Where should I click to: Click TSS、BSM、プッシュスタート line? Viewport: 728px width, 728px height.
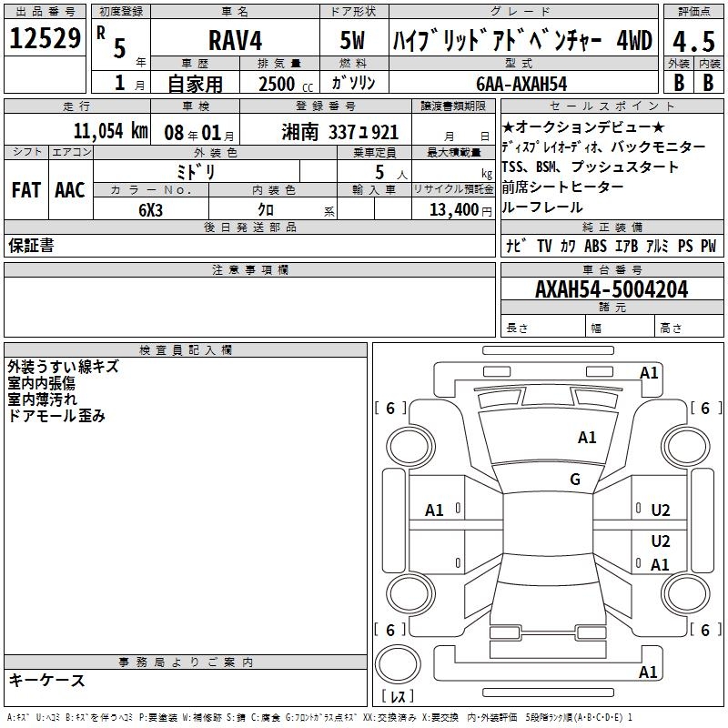point(590,167)
